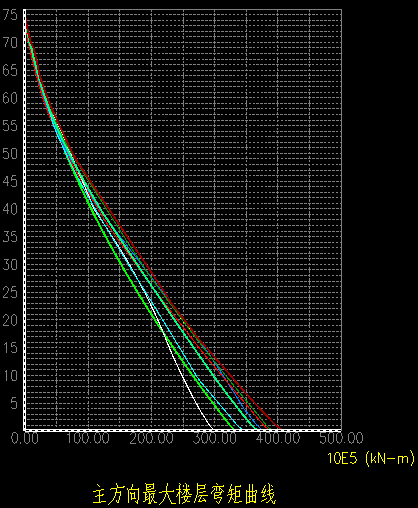This screenshot has width=418, height=508.
Task: Click the 100.00 horizontal axis label
Action: click(x=88, y=438)
